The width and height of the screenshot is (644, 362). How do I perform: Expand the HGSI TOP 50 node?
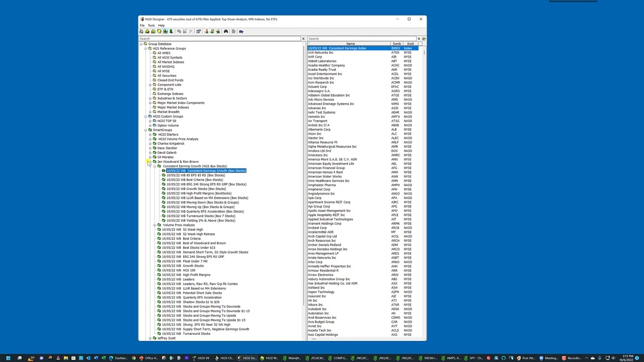tap(150, 121)
